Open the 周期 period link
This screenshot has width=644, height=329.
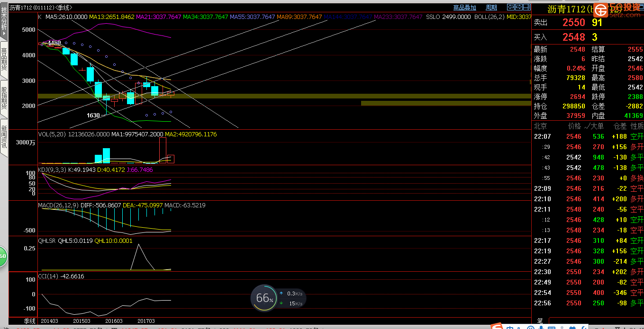point(491,8)
